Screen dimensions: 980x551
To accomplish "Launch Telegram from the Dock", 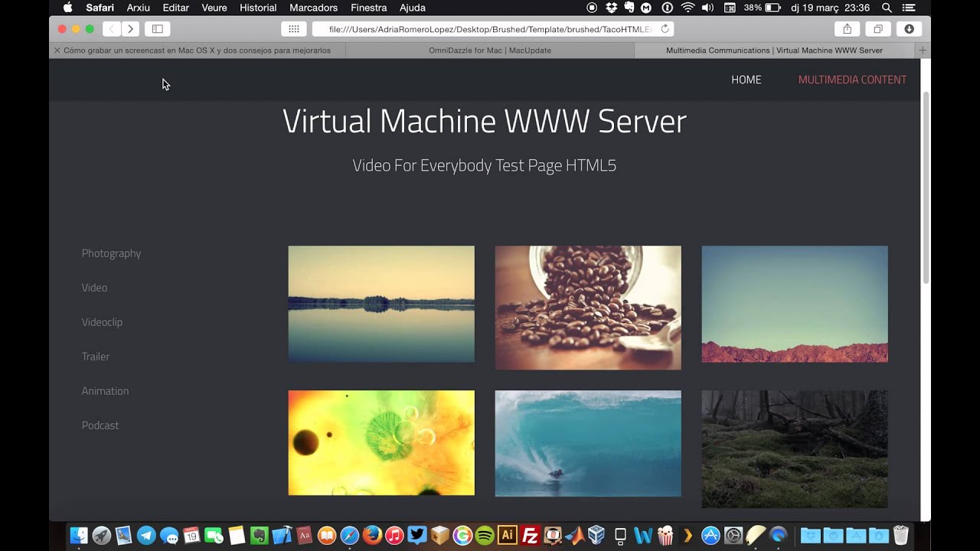I will click(x=146, y=536).
